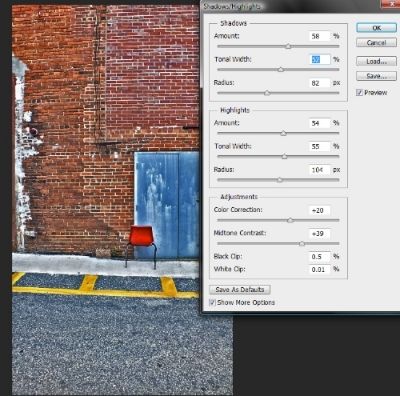The width and height of the screenshot is (400, 396).
Task: Click the OK button
Action: (x=376, y=28)
